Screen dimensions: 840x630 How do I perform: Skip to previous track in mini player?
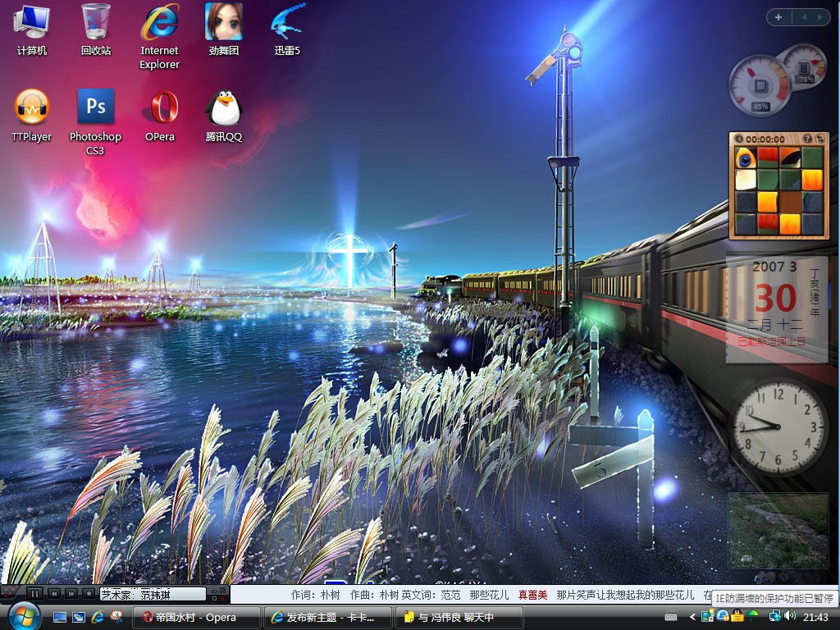click(x=54, y=594)
